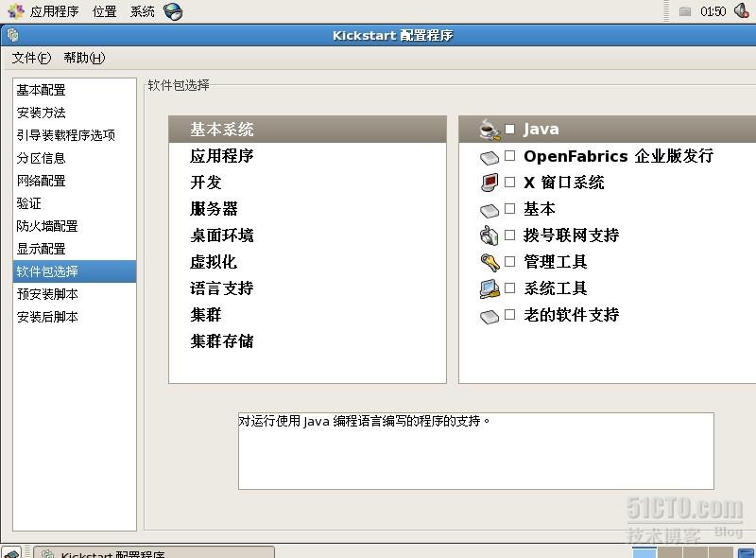Click the Java description text box
Viewport: 756px width, 558px height.
click(x=476, y=451)
